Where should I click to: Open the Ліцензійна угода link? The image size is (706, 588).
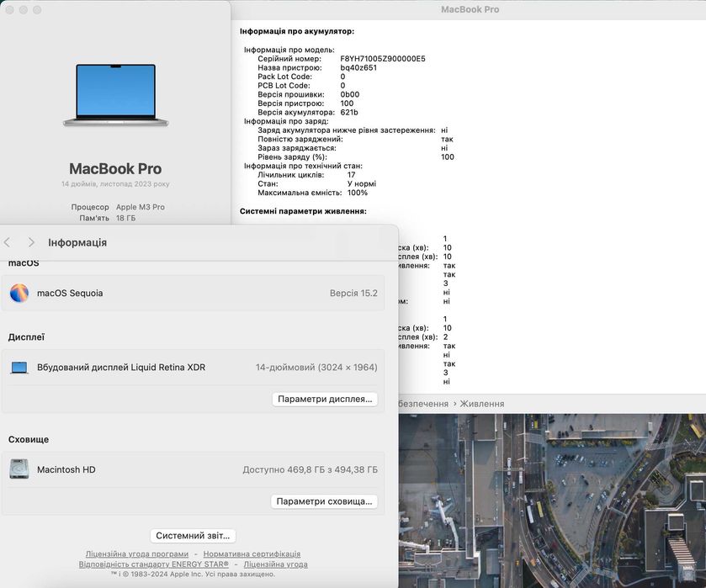pos(275,564)
